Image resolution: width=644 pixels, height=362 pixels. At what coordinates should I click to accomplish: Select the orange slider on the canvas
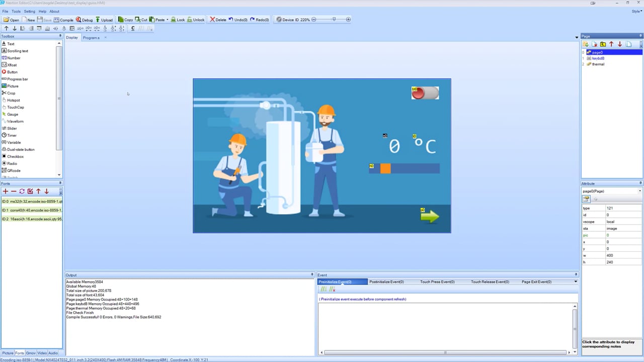tap(404, 168)
